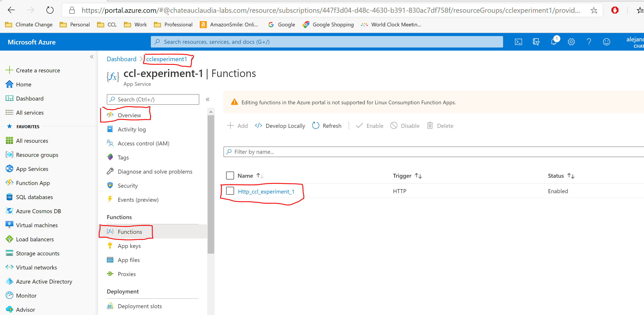
Task: Refresh the functions list
Action: pyautogui.click(x=327, y=126)
